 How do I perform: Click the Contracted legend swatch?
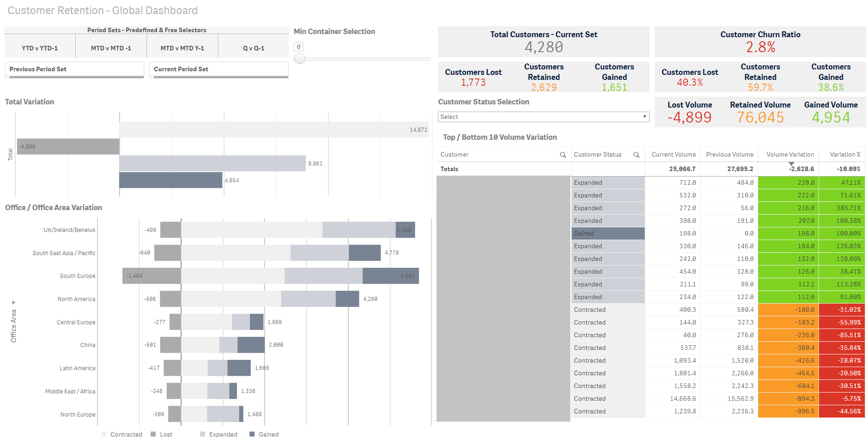pyautogui.click(x=104, y=434)
